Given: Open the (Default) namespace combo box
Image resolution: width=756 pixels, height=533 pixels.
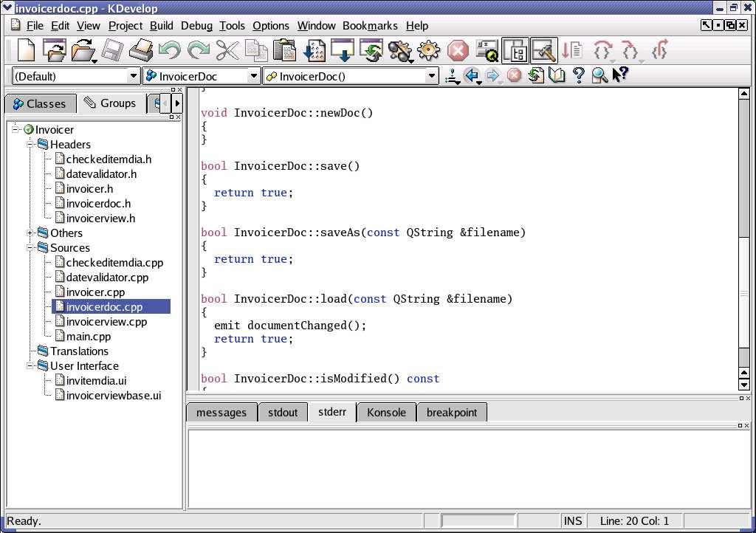Looking at the screenshot, I should click(x=76, y=76).
